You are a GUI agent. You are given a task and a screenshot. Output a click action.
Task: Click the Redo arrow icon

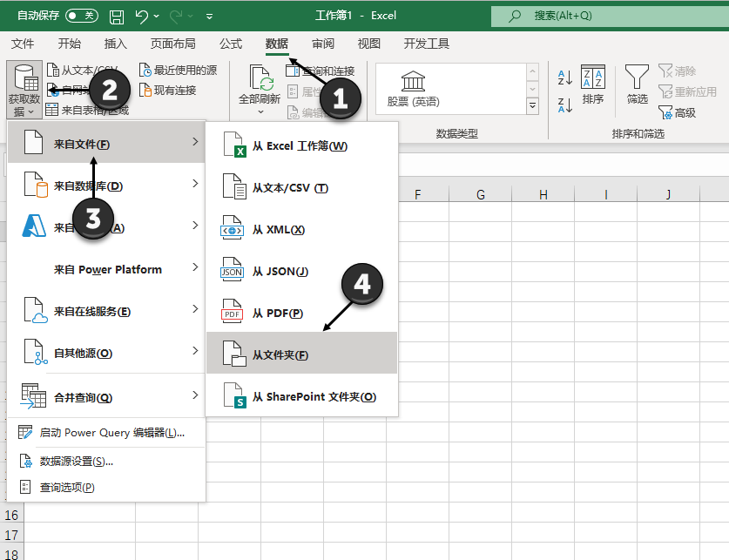pos(176,17)
